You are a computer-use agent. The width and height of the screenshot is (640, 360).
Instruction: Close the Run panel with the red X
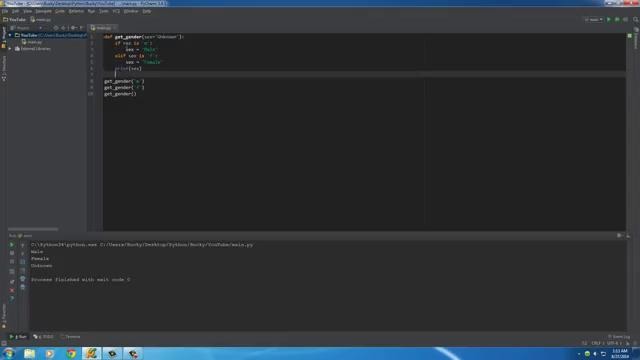pos(12,290)
